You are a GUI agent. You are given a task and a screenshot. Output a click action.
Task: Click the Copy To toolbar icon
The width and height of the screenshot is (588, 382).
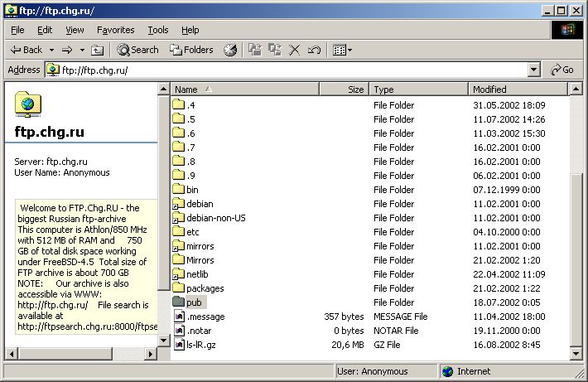pos(275,50)
